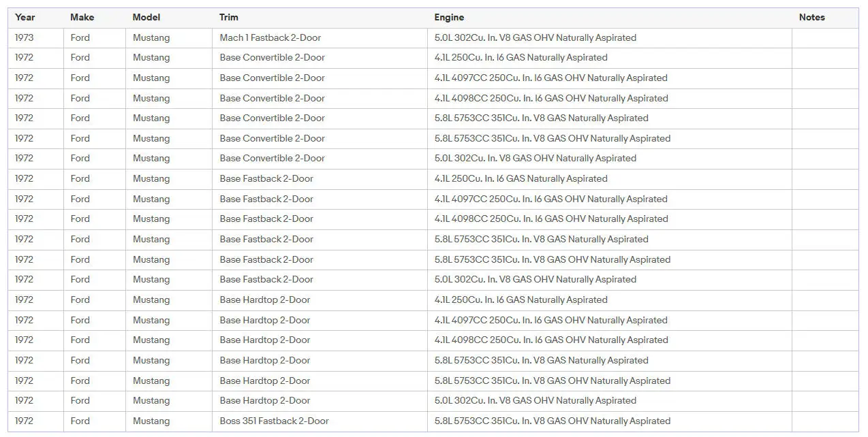The image size is (868, 437).
Task: Select Base Convertible's 4.1L engine cell without CC
Action: [x=609, y=58]
